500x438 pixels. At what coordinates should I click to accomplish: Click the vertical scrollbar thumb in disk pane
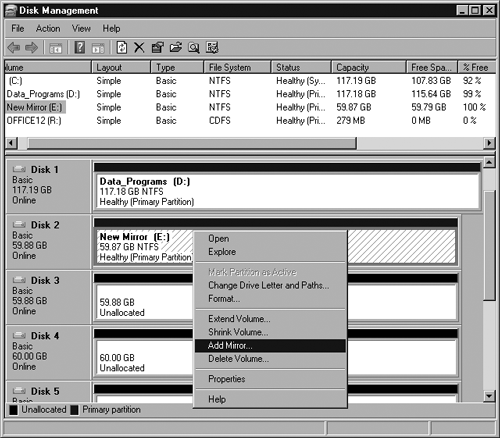pyautogui.click(x=489, y=246)
